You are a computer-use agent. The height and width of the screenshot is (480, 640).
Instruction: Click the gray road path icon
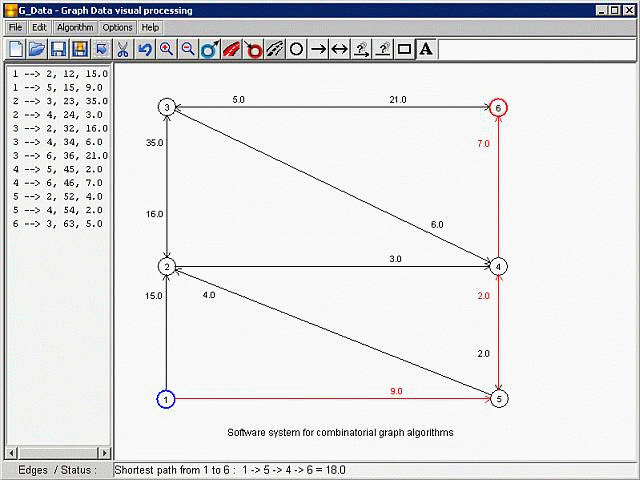coord(275,49)
